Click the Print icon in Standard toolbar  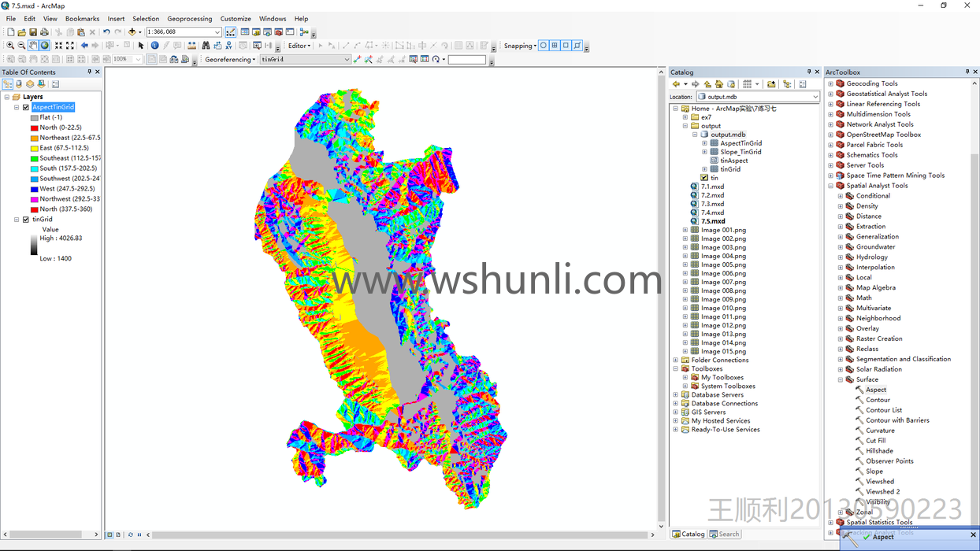coord(44,32)
